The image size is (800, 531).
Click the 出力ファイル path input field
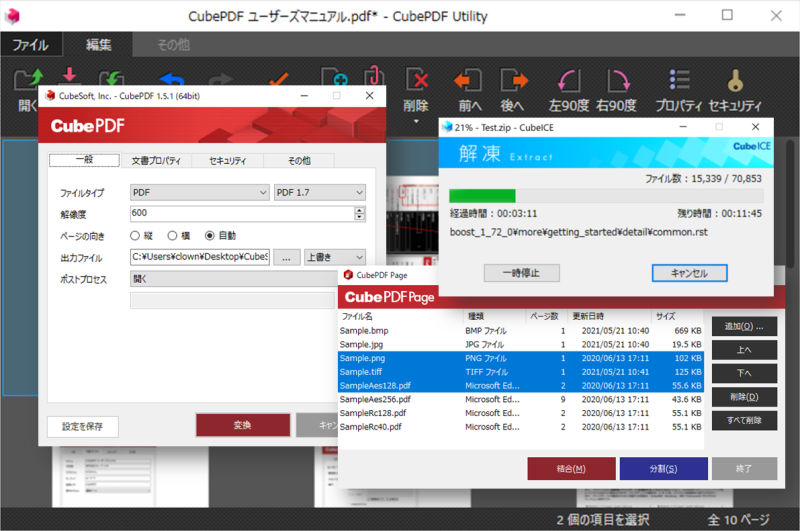tap(199, 257)
